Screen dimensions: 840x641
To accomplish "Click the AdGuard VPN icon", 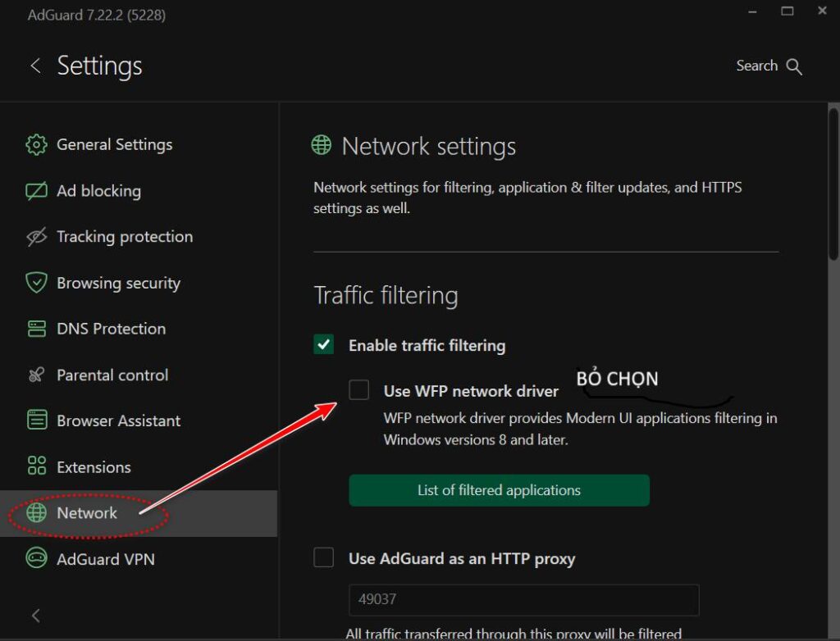I will pos(36,559).
